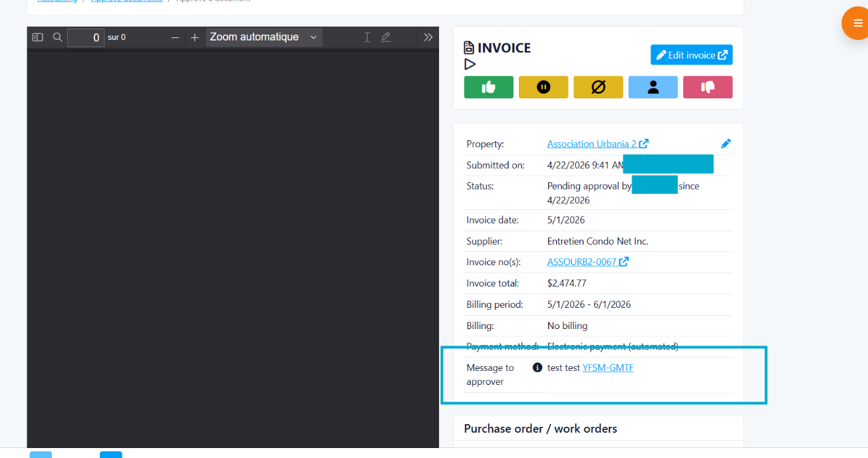Click supplier name Entretien Condo Net Inc.
Viewport: 868px width, 458px height.
coord(597,241)
